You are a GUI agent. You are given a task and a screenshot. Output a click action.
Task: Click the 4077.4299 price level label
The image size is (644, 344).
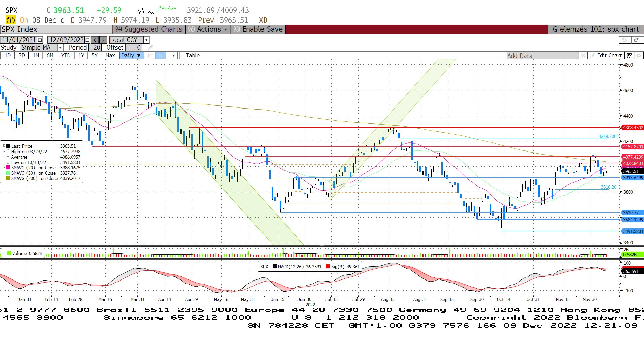[633, 157]
